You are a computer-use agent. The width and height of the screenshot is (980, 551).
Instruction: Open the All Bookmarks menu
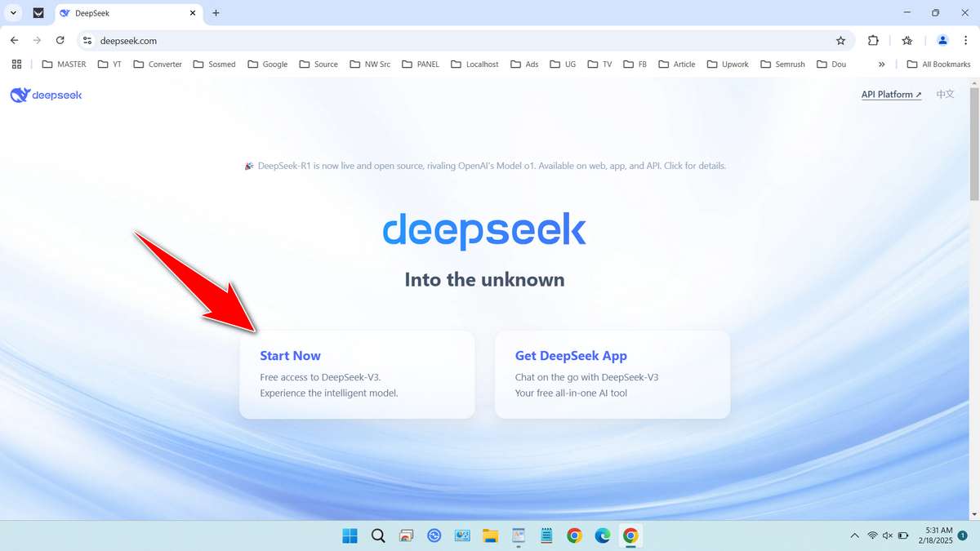(938, 64)
